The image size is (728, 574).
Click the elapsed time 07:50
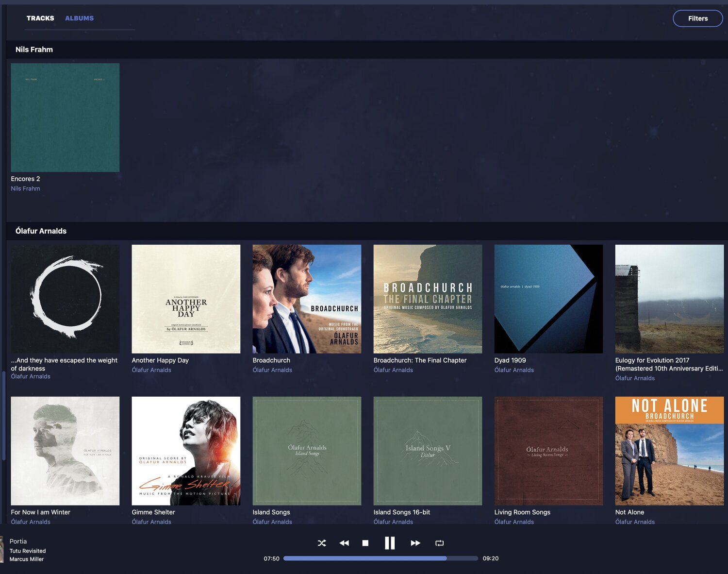point(271,558)
